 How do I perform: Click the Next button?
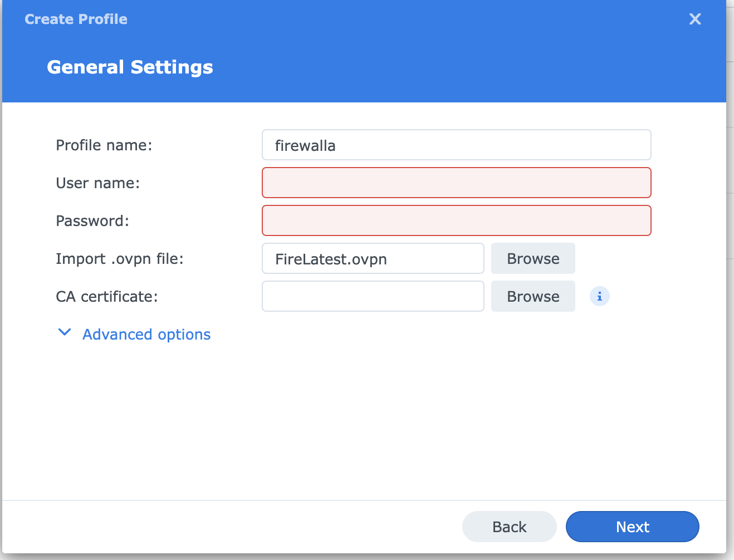(632, 527)
